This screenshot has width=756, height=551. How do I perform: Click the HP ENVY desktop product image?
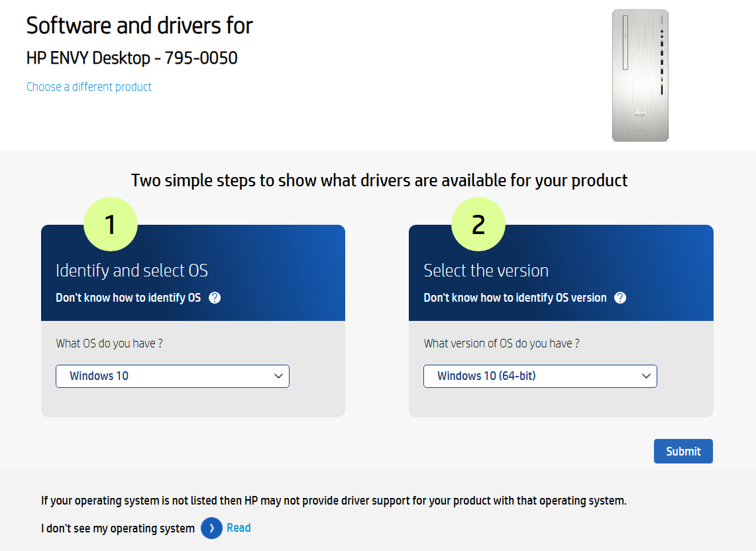click(640, 75)
